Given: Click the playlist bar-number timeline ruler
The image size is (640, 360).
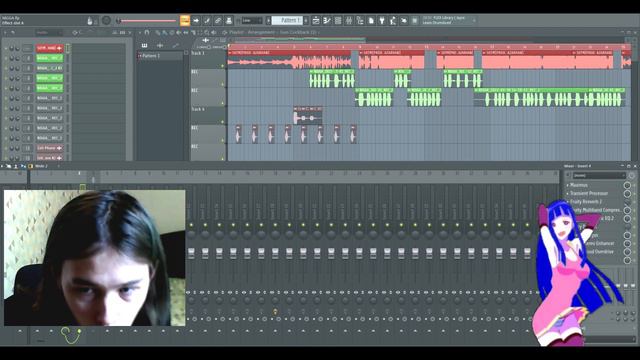Looking at the screenshot, I should coord(429,47).
